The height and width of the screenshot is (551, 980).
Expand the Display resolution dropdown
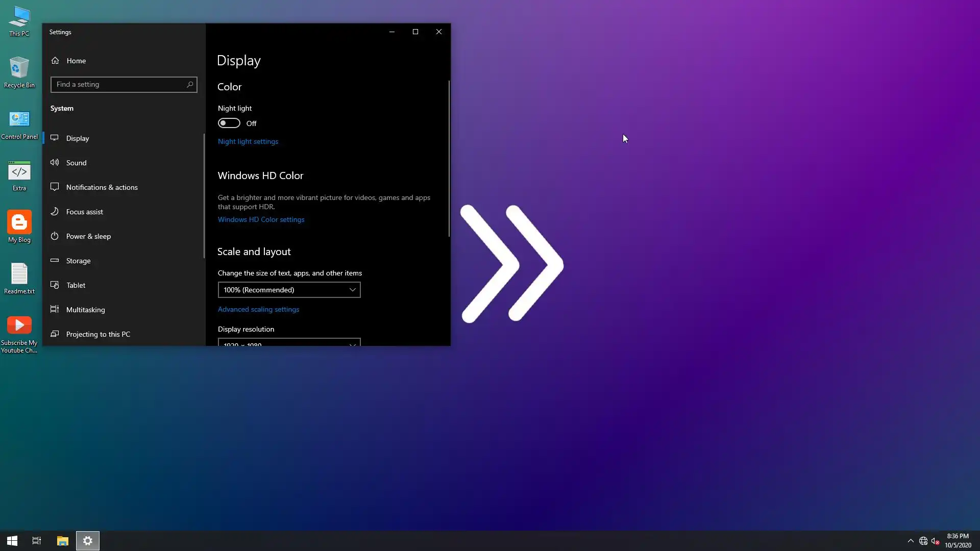[289, 342]
